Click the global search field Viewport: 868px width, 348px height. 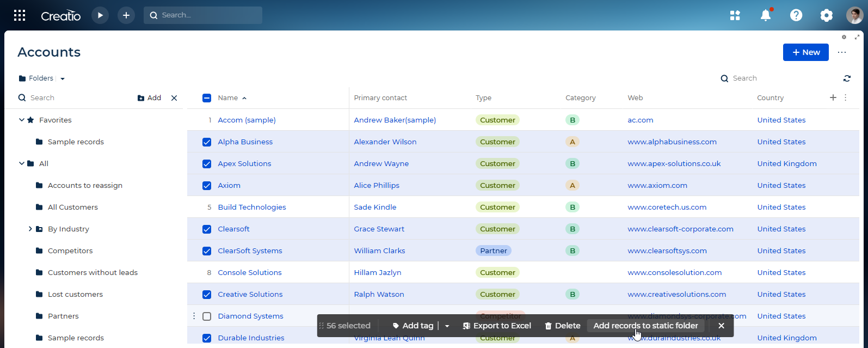203,15
